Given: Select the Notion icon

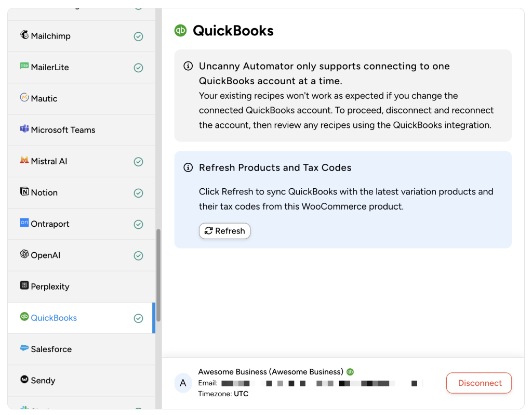Looking at the screenshot, I should click(x=24, y=192).
